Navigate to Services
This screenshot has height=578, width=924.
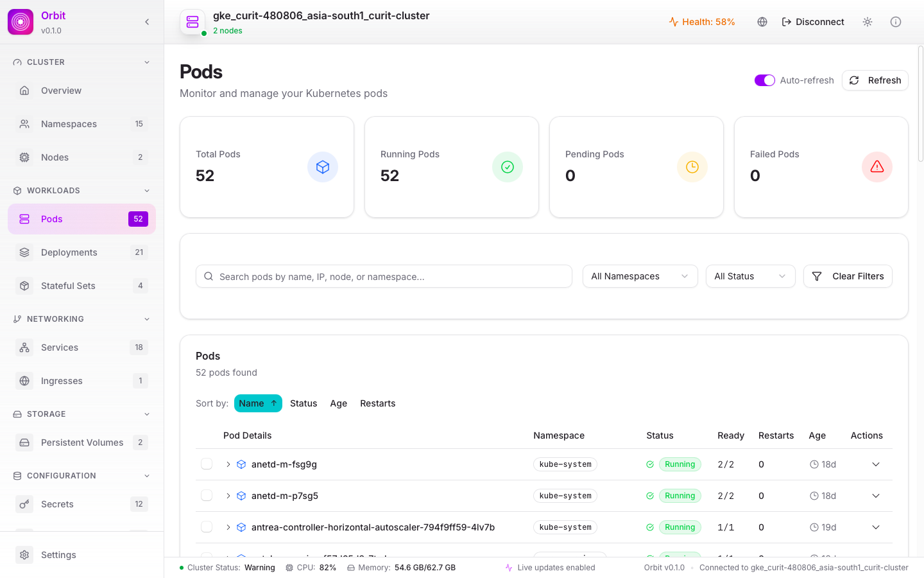click(x=81, y=347)
